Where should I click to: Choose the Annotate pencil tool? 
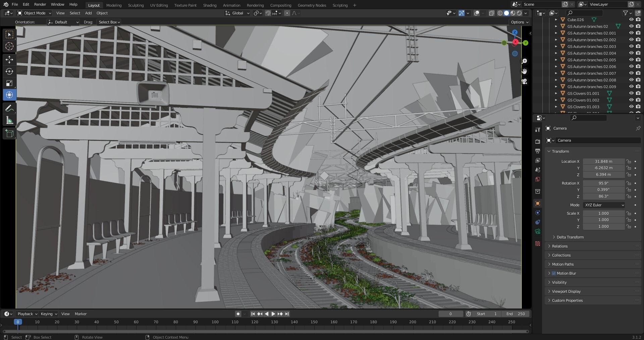[x=9, y=109]
